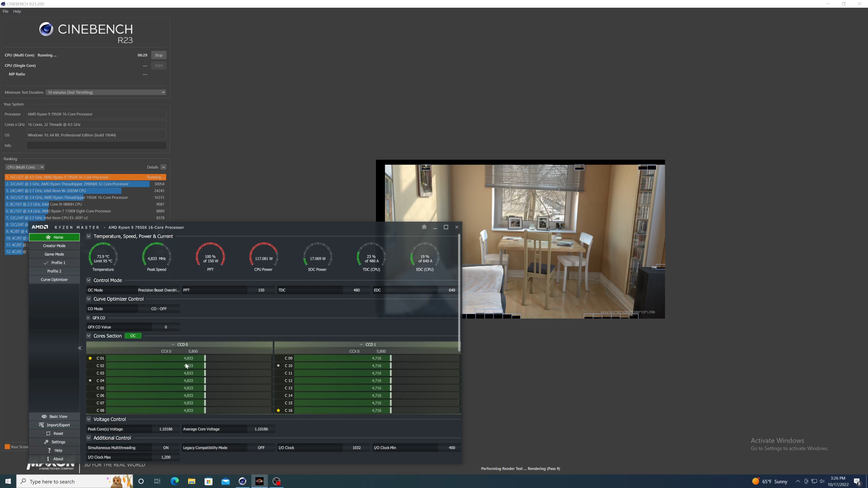Viewport: 868px width, 488px height.
Task: Click the dot marker beside C 10
Action: pyautogui.click(x=278, y=365)
